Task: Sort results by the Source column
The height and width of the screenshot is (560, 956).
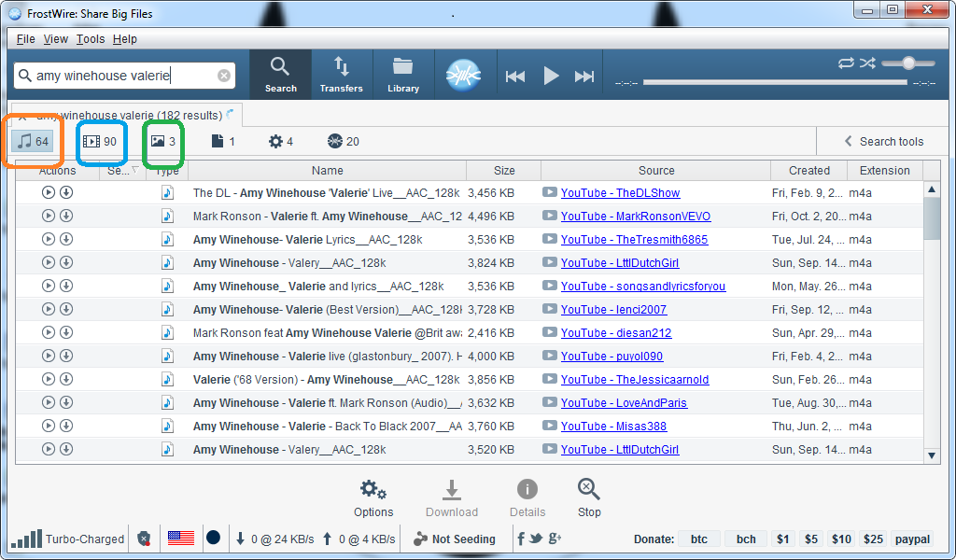Action: (x=656, y=171)
